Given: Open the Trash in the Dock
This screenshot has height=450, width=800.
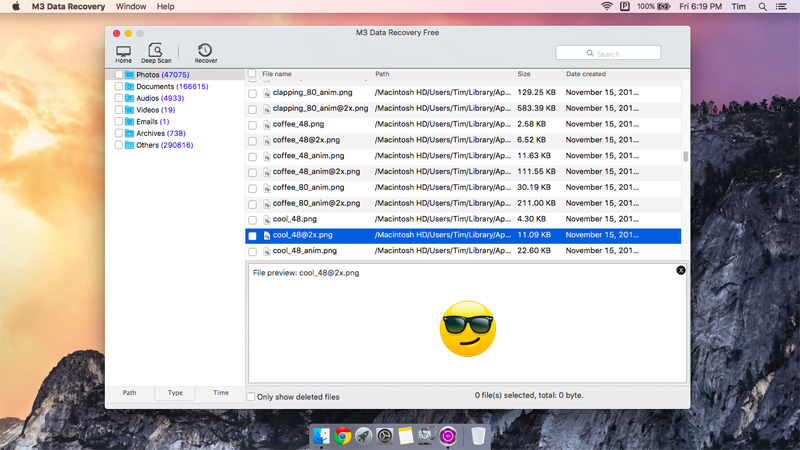Looking at the screenshot, I should point(478,436).
